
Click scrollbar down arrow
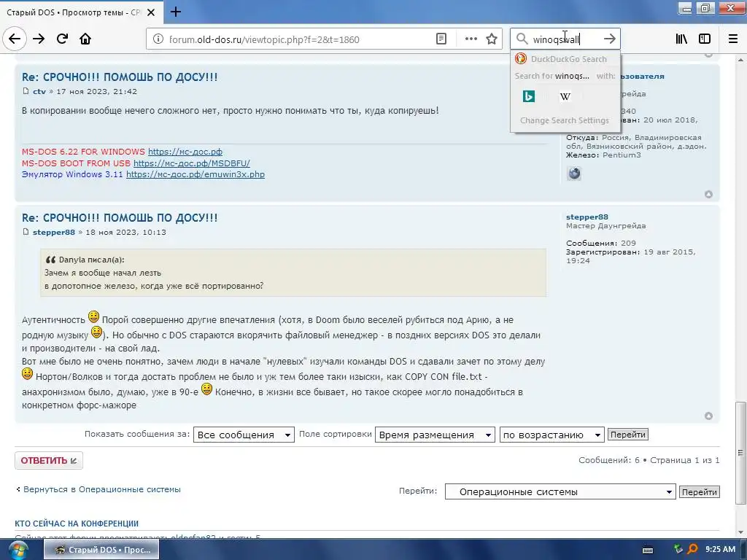pyautogui.click(x=740, y=532)
